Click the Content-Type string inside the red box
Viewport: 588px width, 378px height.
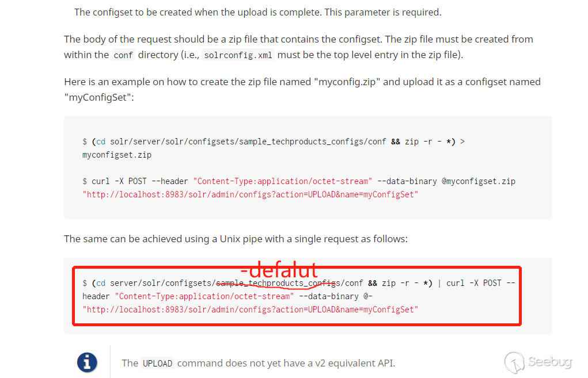pyautogui.click(x=204, y=296)
